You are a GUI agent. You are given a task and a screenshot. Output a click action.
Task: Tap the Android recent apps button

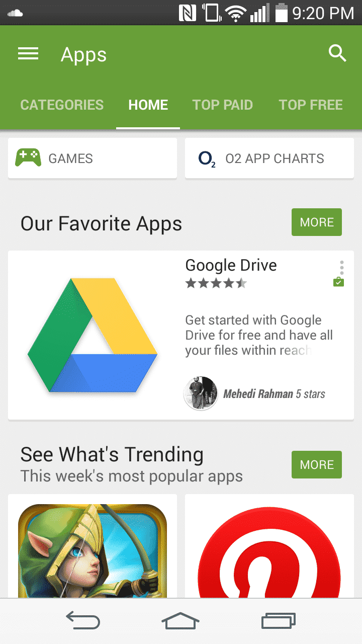click(279, 621)
